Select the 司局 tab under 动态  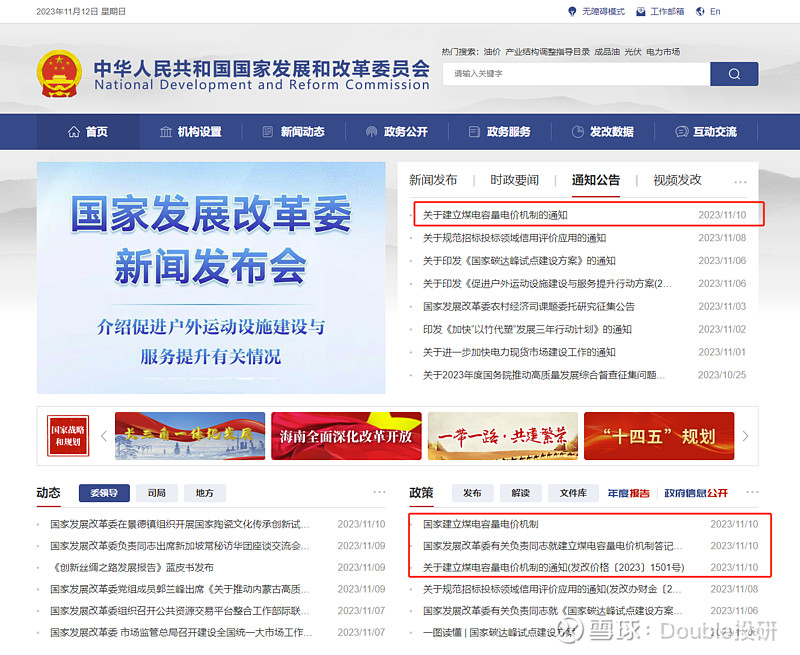(157, 493)
